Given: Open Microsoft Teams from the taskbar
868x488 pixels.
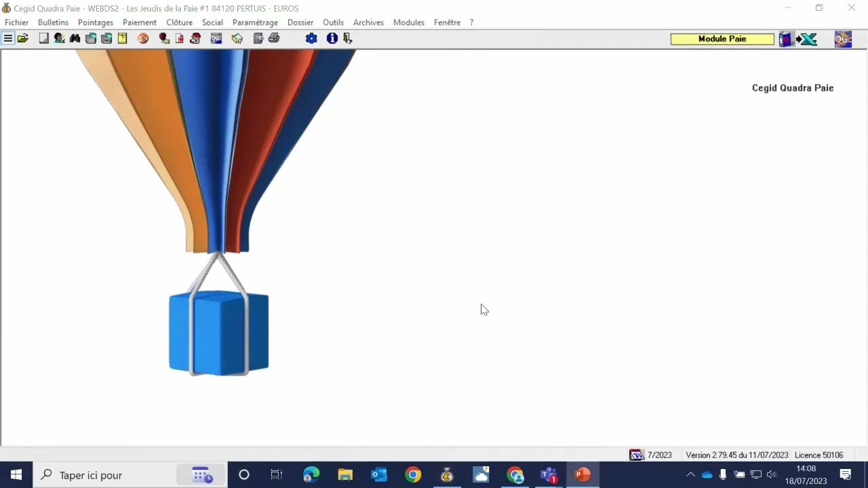Looking at the screenshot, I should pos(549,475).
